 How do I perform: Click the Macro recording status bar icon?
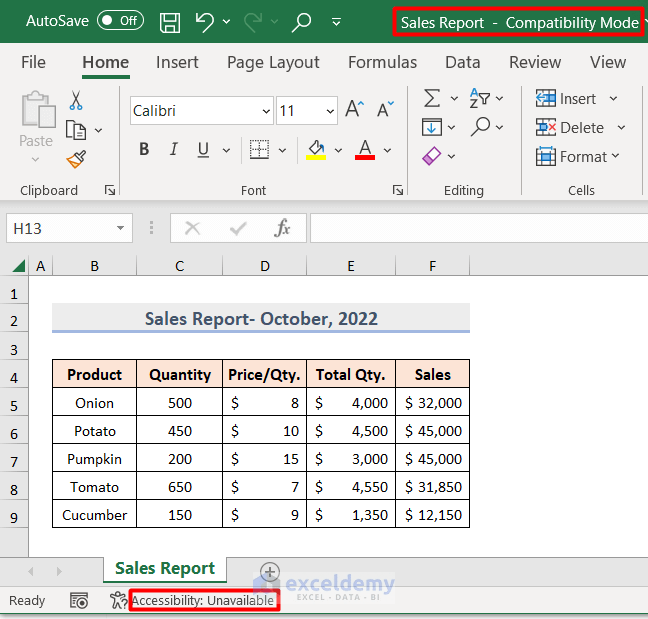coord(79,600)
